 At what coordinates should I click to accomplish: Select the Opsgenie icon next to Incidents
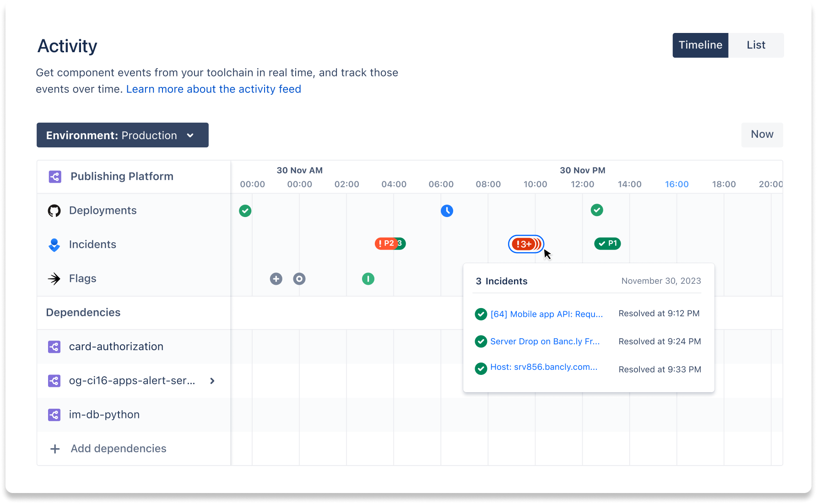tap(54, 245)
